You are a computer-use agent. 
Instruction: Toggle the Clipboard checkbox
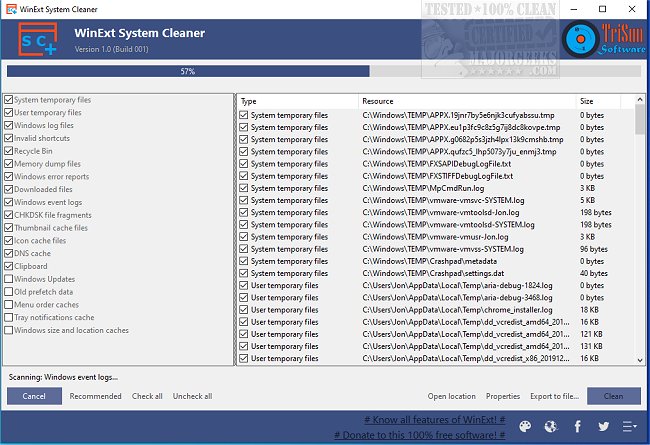9,266
